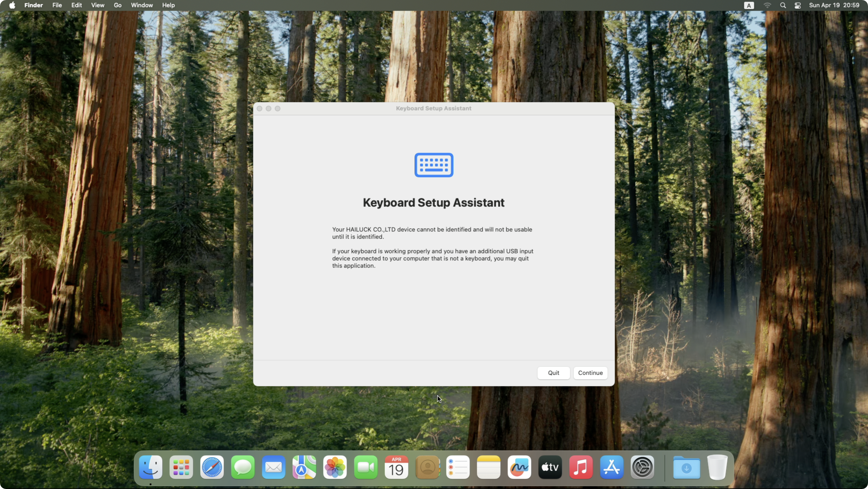
Task: Open the Trash in the Dock
Action: [717, 467]
